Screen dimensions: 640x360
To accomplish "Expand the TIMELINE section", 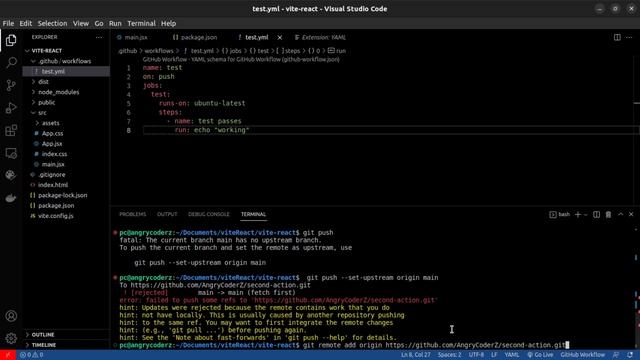I will tap(44, 345).
